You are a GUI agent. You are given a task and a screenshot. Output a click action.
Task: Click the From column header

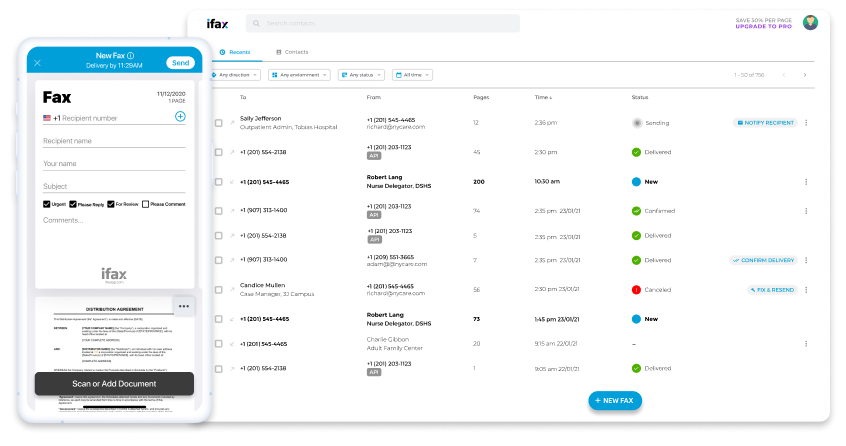[373, 97]
